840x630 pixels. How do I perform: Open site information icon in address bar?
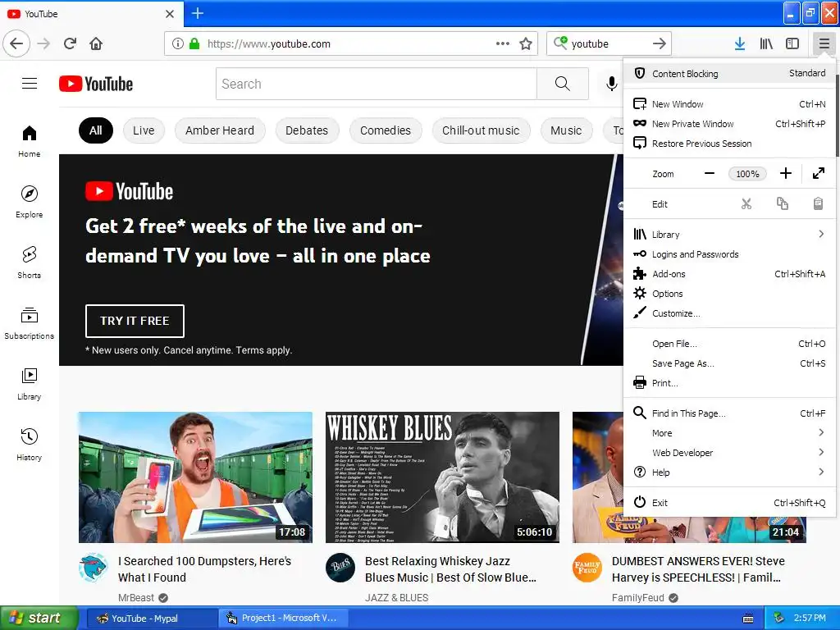coord(178,43)
